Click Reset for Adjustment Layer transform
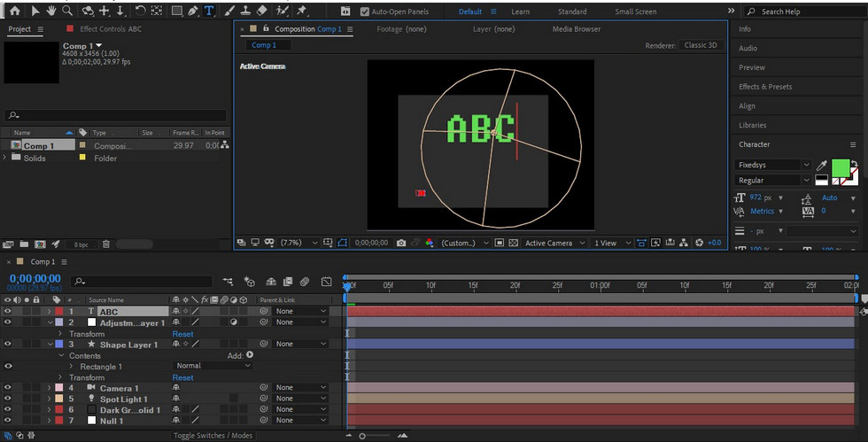Screen dimensions: 868x442 pos(182,334)
